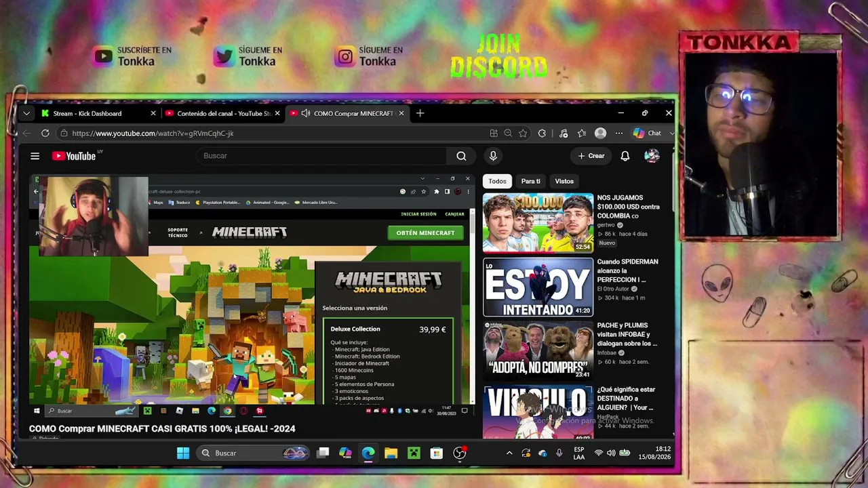This screenshot has height=488, width=868.
Task: Open the Wi-Fi network tray icon
Action: click(x=599, y=453)
